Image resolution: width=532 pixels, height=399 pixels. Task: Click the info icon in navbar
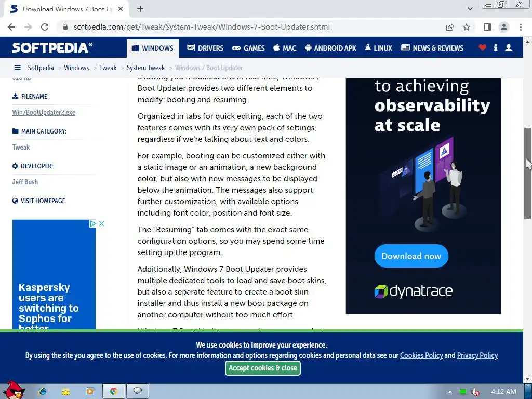point(495,48)
